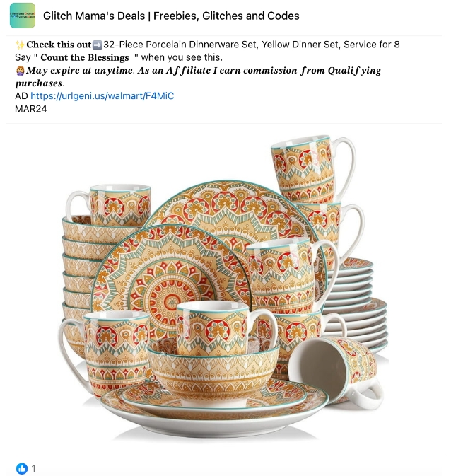Image resolution: width=451 pixels, height=476 pixels.
Task: Click the bold Check this out text
Action: tap(59, 45)
